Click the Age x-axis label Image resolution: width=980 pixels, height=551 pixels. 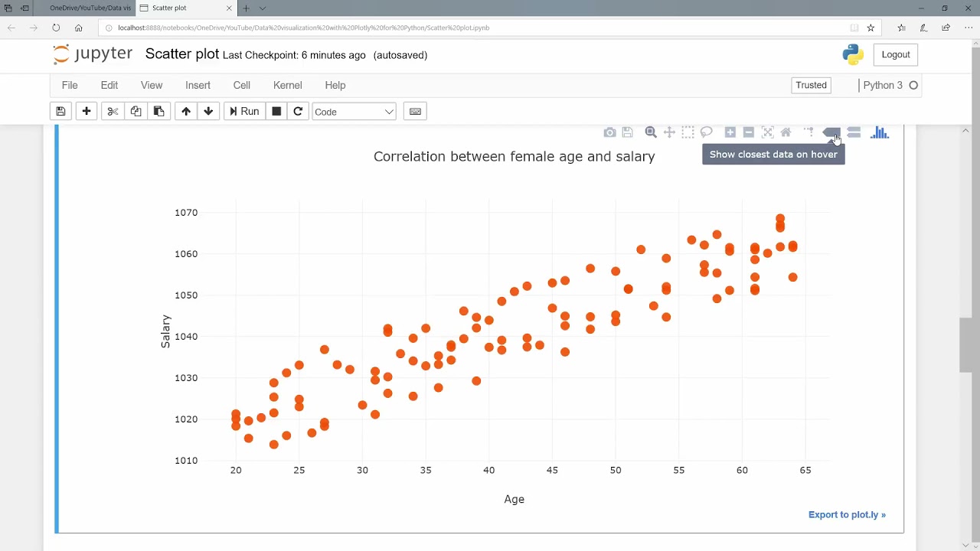tap(514, 499)
